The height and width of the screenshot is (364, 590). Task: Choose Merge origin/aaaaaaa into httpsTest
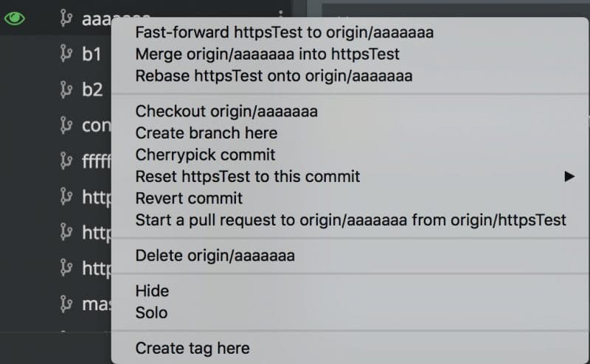pyautogui.click(x=267, y=54)
